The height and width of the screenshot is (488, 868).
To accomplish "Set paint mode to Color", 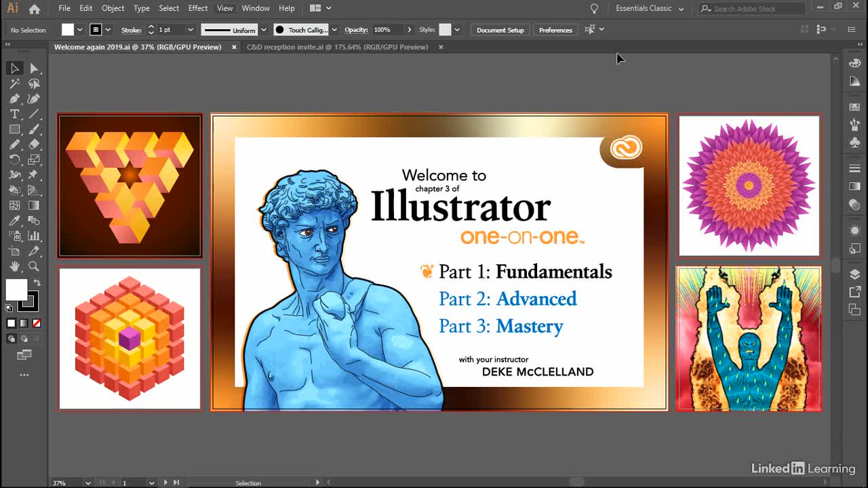I will click(x=11, y=323).
